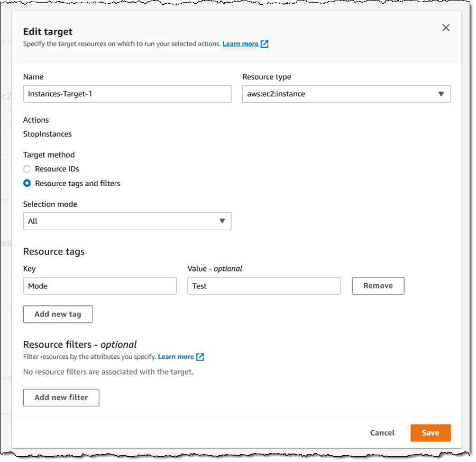The image size is (476, 462).
Task: Cancel editing the target
Action: click(x=382, y=433)
